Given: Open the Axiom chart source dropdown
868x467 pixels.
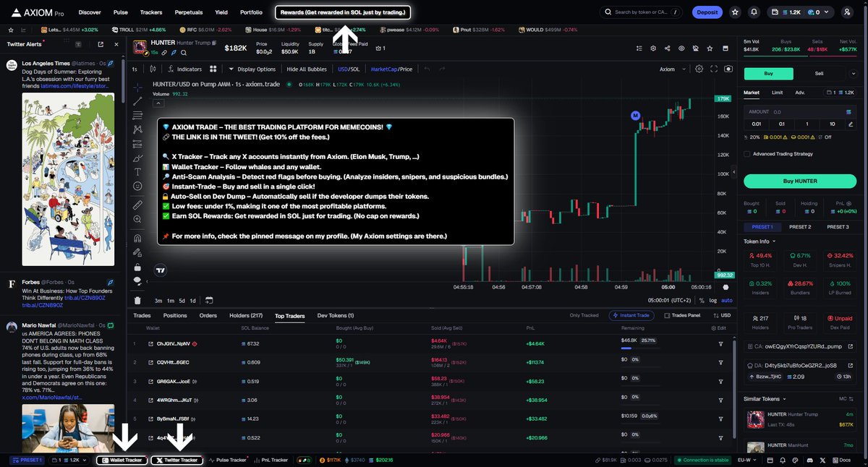Looking at the screenshot, I should point(671,69).
